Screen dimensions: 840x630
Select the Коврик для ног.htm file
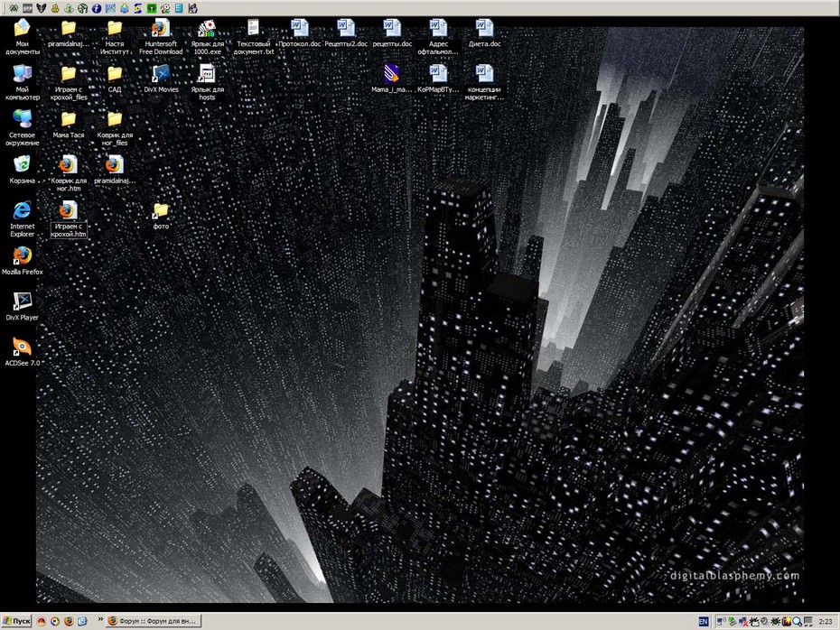click(68, 173)
